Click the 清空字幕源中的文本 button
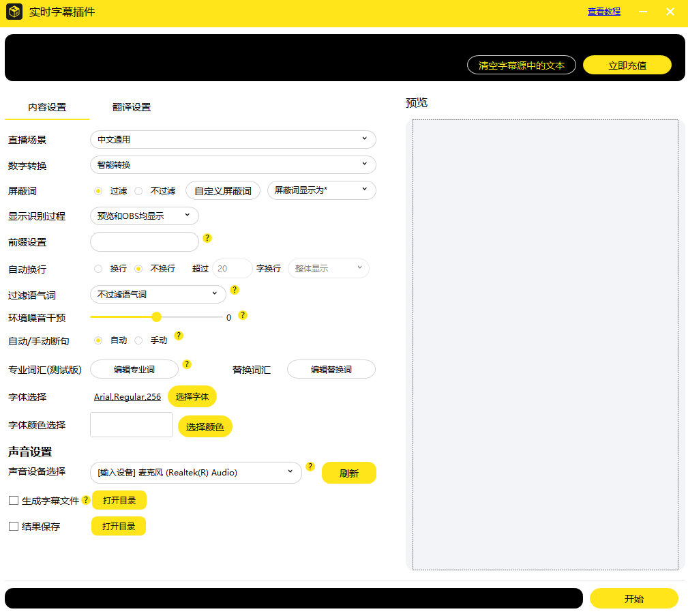 tap(521, 65)
